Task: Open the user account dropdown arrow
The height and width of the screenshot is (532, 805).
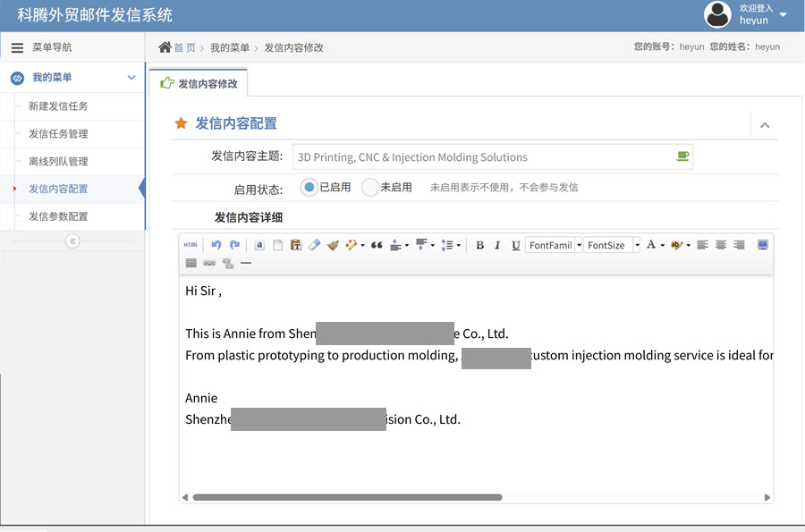Action: pyautogui.click(x=784, y=15)
